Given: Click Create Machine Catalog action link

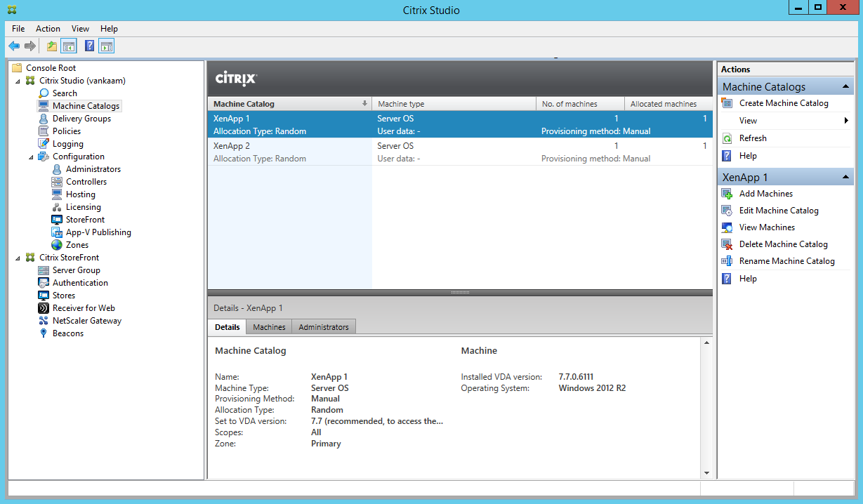Looking at the screenshot, I should (784, 103).
